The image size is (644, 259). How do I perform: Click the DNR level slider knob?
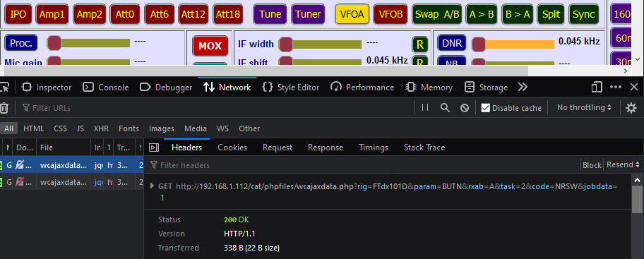(478, 44)
